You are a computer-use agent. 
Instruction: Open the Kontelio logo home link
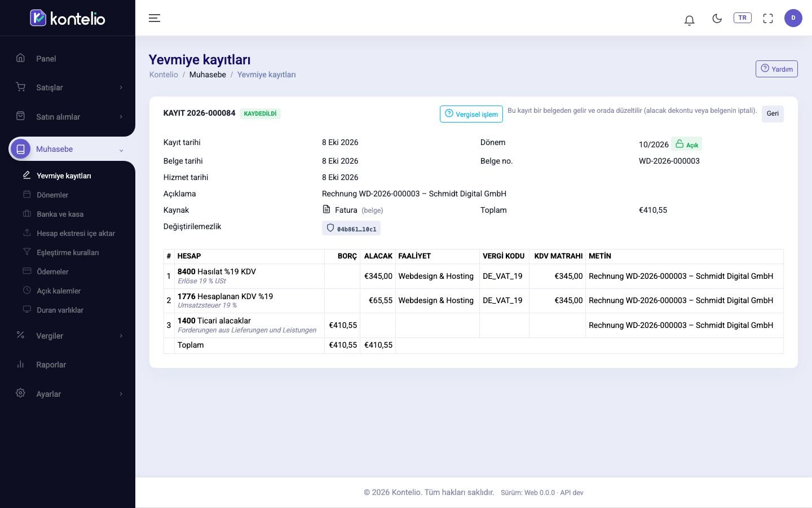(68, 18)
